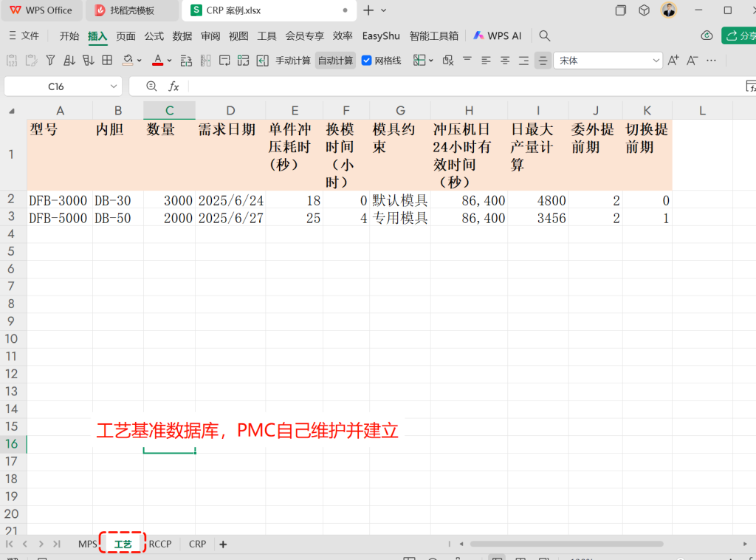Toggle vertical middle alignment

click(x=543, y=61)
